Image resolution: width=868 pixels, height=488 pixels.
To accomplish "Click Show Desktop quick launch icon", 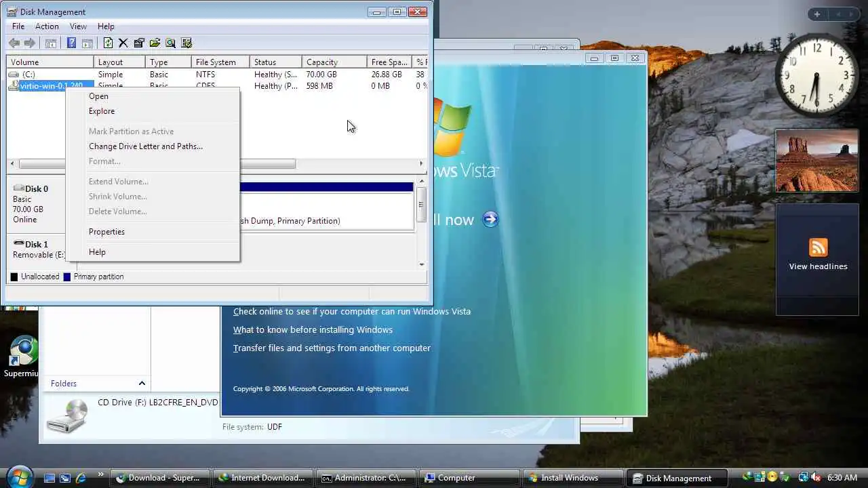I will click(50, 478).
